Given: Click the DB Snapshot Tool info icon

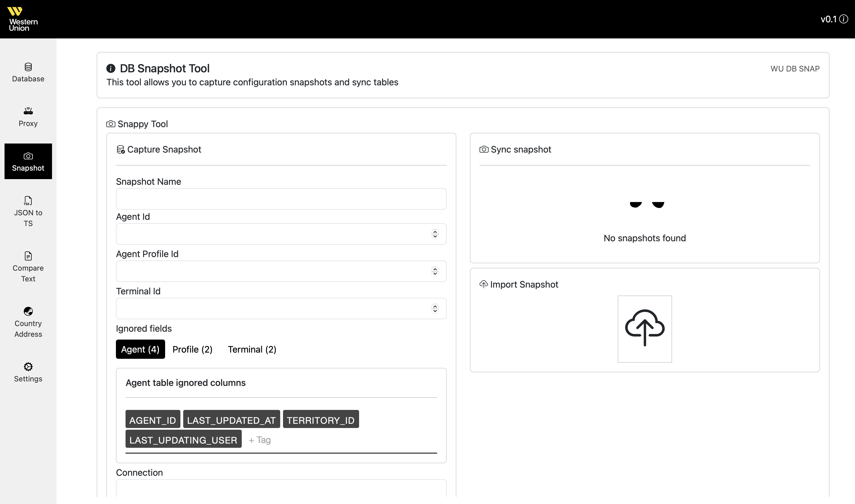Looking at the screenshot, I should (x=111, y=68).
